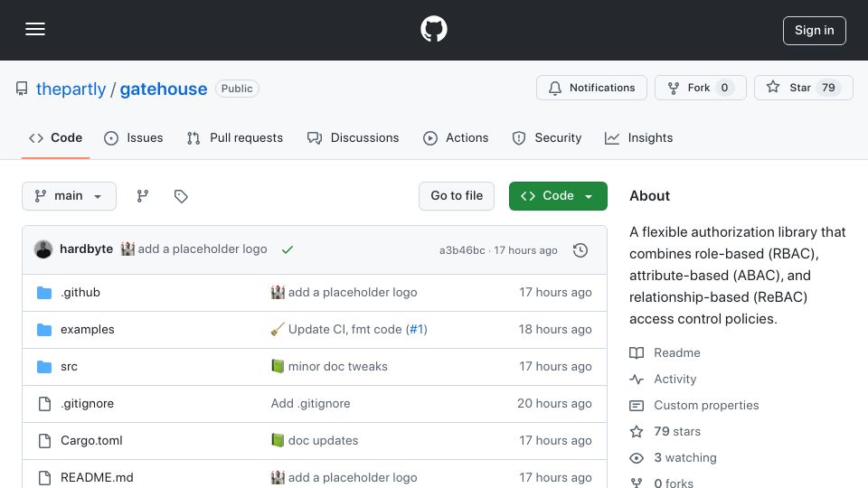View the 79 stars link

click(x=677, y=432)
